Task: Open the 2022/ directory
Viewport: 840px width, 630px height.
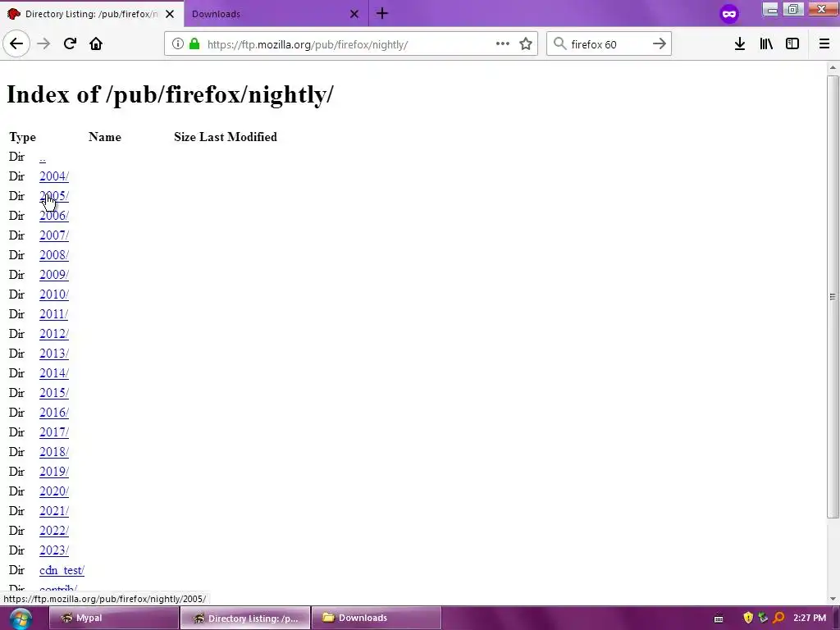Action: click(x=53, y=531)
